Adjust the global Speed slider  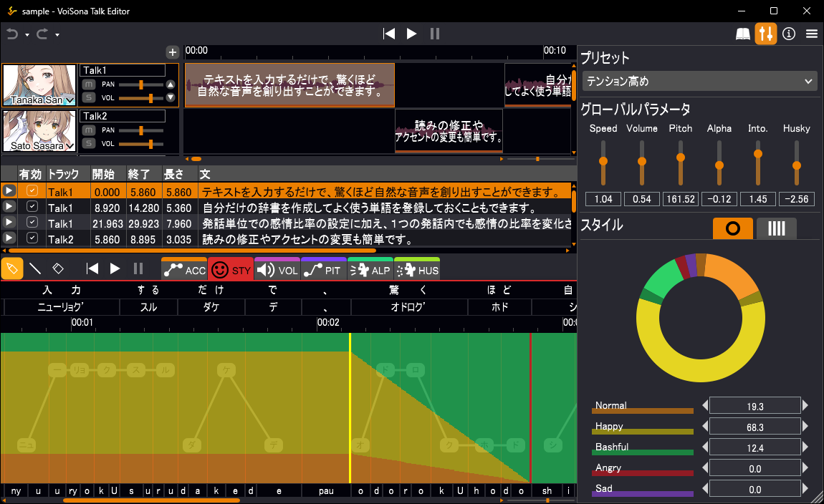[603, 161]
